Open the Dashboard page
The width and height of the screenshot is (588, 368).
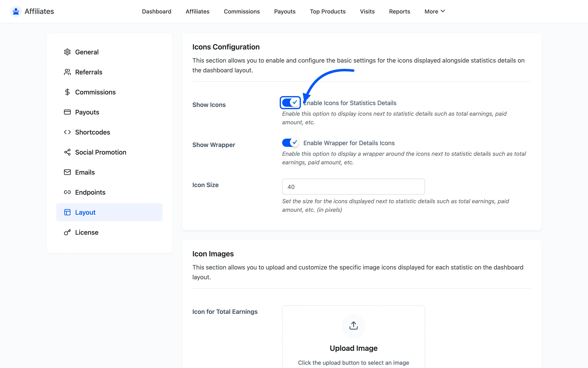tap(156, 11)
